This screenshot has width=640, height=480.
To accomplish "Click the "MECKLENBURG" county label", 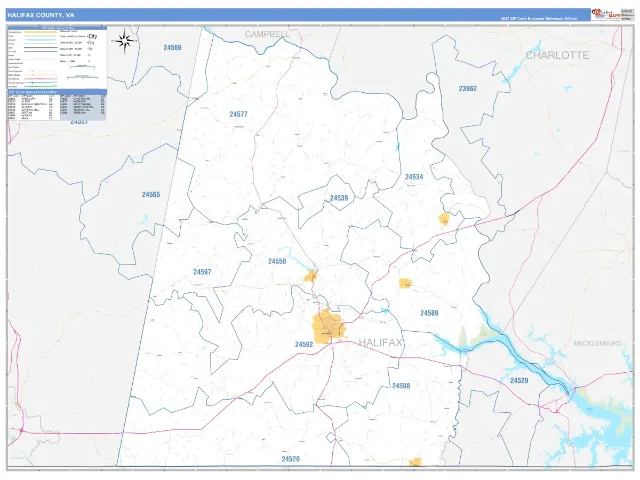I will (x=598, y=343).
